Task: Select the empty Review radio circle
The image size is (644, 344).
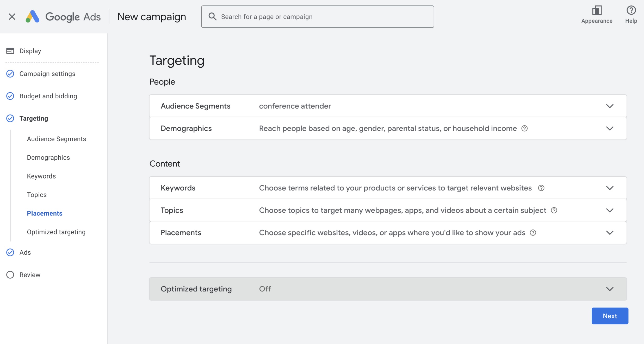Action: click(10, 275)
